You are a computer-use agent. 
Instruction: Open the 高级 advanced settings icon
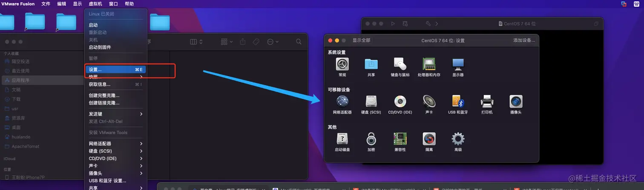[458, 139]
